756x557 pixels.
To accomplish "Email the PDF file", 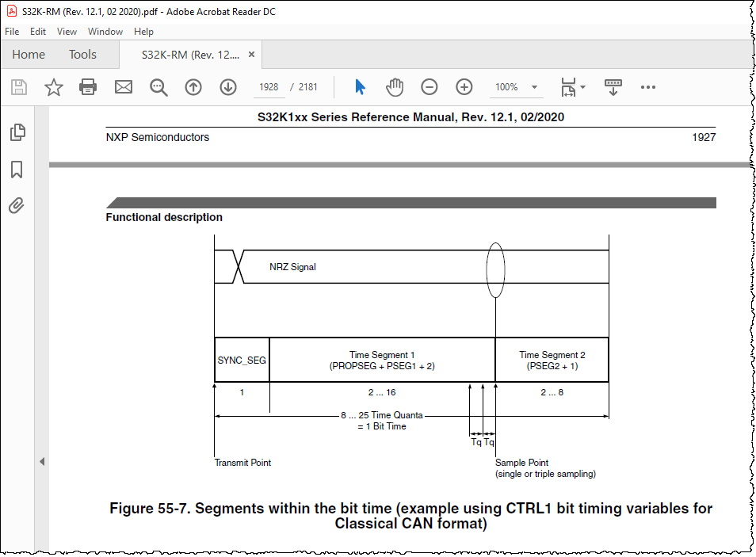I will (123, 87).
